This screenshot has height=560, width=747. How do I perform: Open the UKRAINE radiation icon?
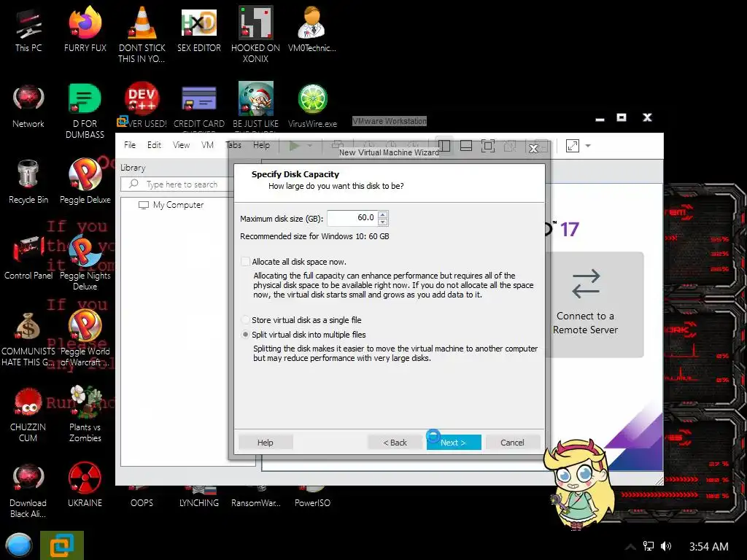pyautogui.click(x=85, y=484)
